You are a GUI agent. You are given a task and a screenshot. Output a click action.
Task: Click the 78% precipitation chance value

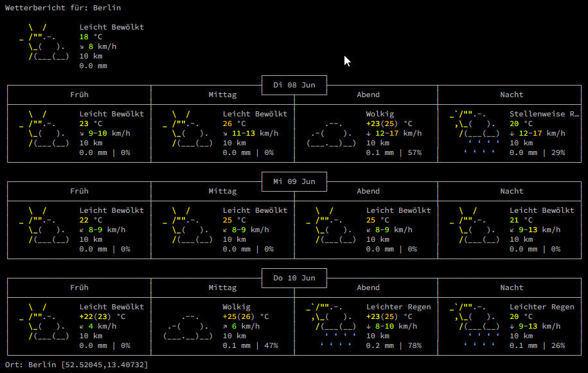click(414, 345)
